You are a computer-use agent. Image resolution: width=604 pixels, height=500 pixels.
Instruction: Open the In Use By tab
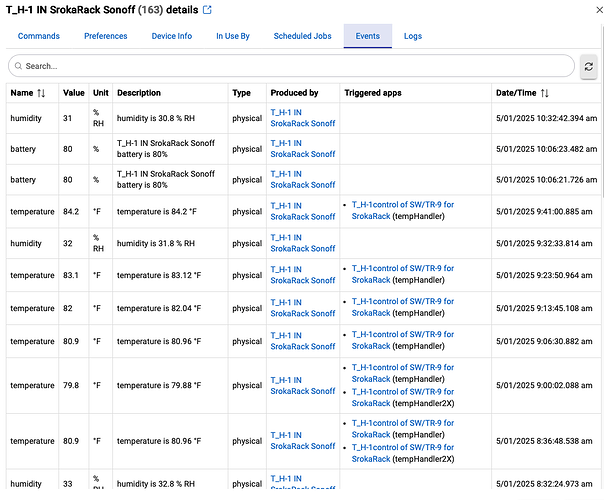pyautogui.click(x=233, y=36)
